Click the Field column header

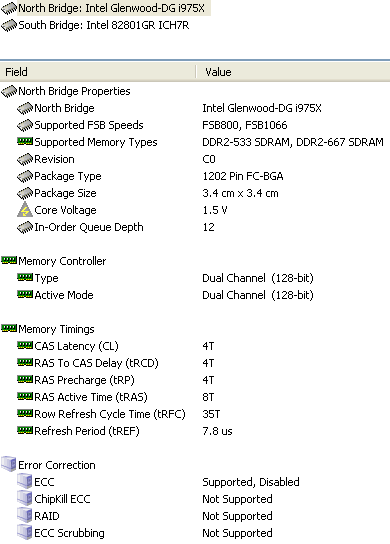coord(98,72)
